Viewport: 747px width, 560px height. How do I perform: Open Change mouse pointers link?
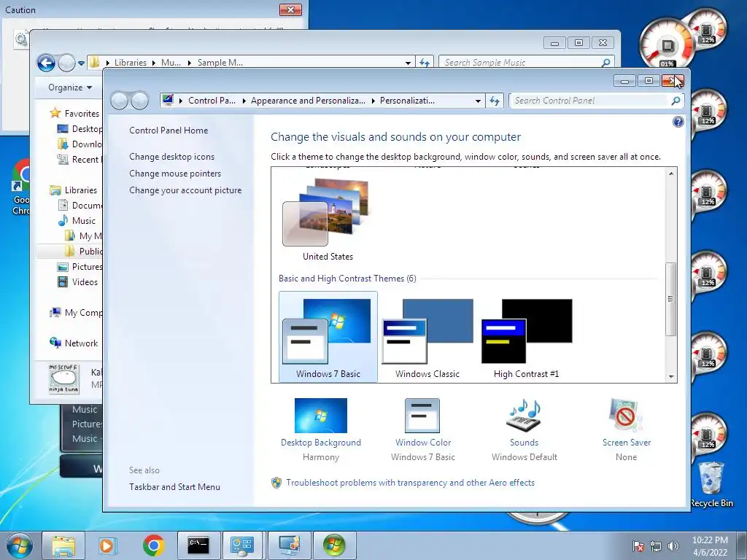175,174
